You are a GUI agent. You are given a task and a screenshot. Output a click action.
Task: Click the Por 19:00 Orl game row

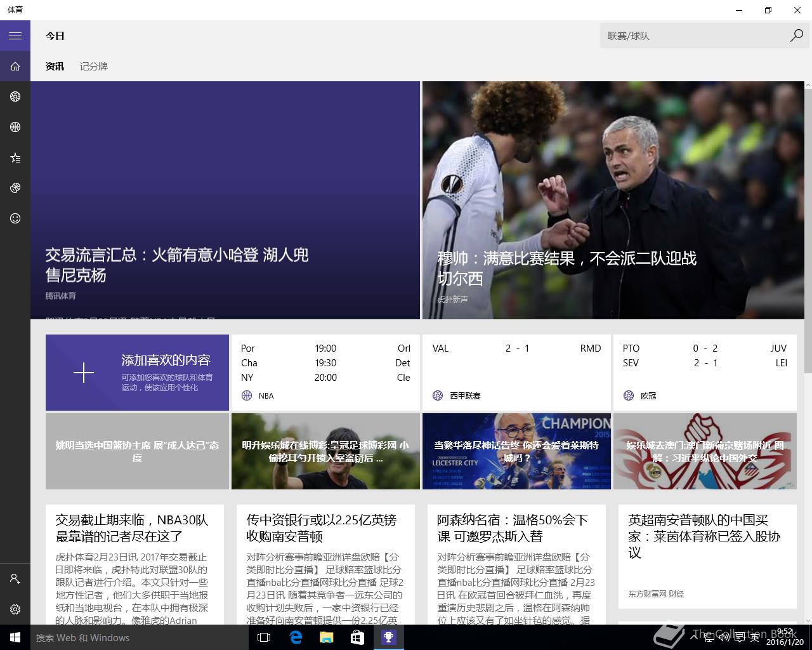(325, 348)
